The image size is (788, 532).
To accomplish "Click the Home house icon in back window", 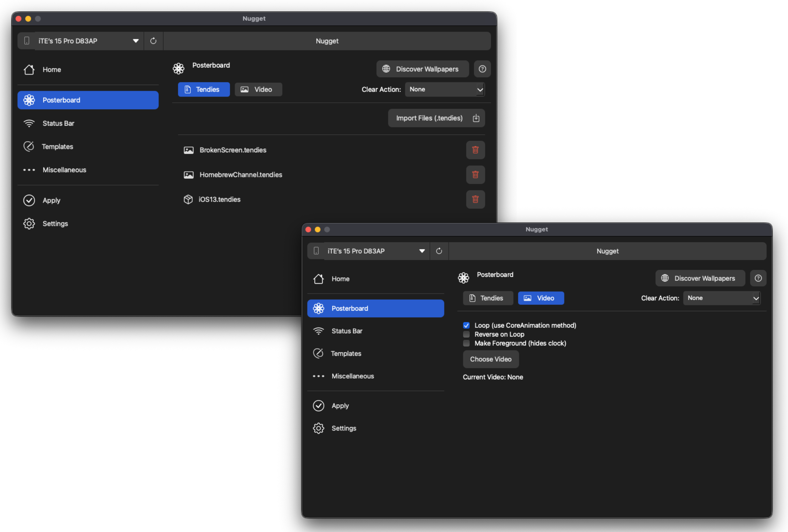I will 29,70.
